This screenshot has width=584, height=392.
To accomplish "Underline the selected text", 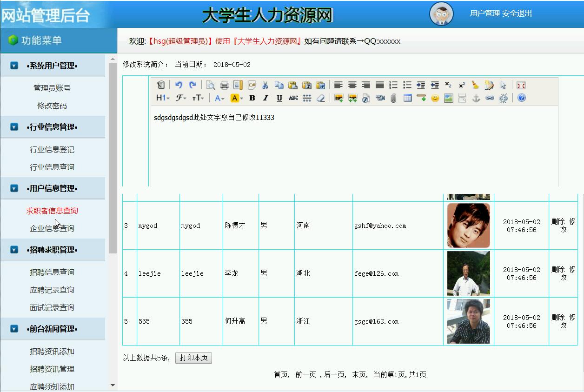I will [279, 98].
